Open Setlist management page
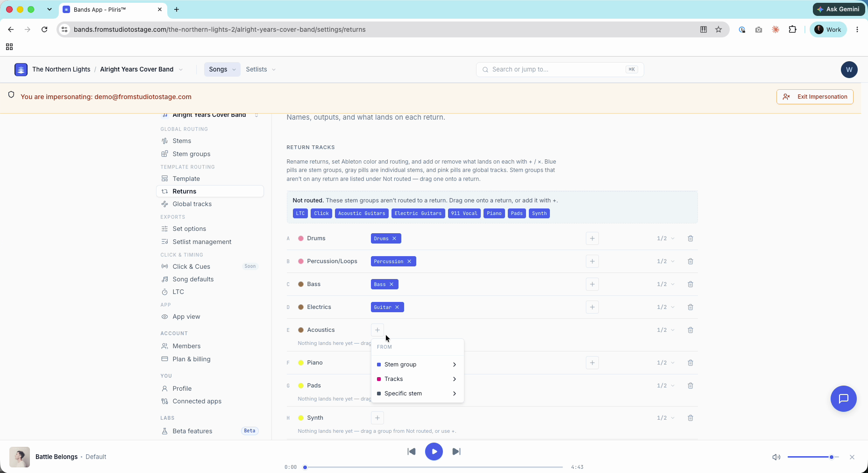The image size is (868, 473). [210, 242]
